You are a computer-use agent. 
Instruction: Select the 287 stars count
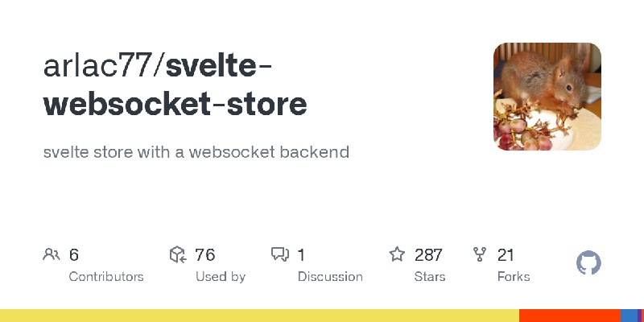428,255
